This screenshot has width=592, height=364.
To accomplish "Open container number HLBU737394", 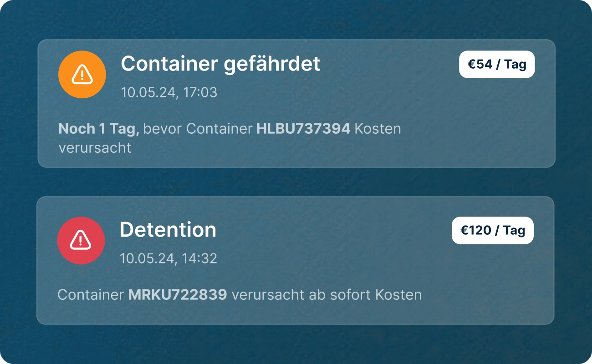I will [303, 129].
